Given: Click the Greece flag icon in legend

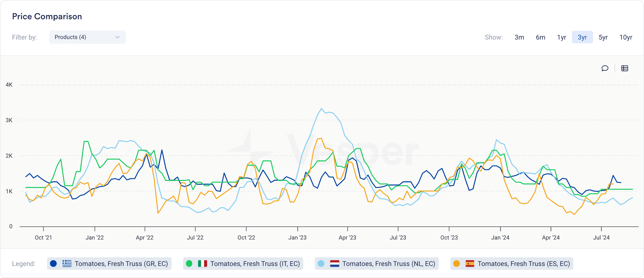Looking at the screenshot, I should click(x=67, y=264).
